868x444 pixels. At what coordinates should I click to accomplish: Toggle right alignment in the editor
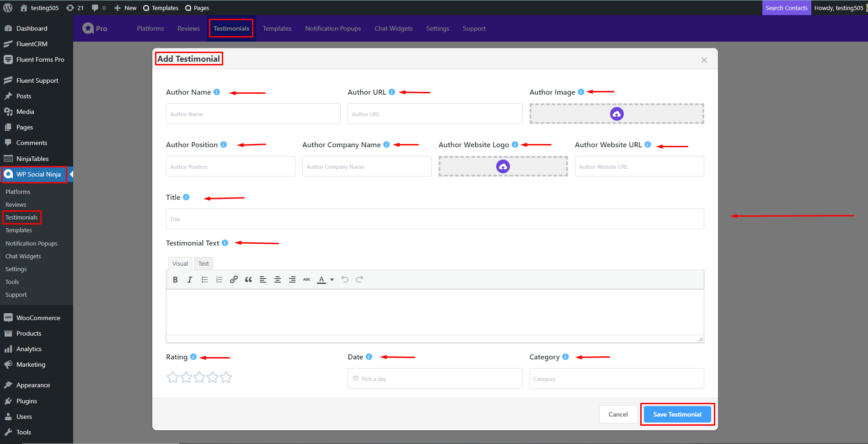point(292,279)
